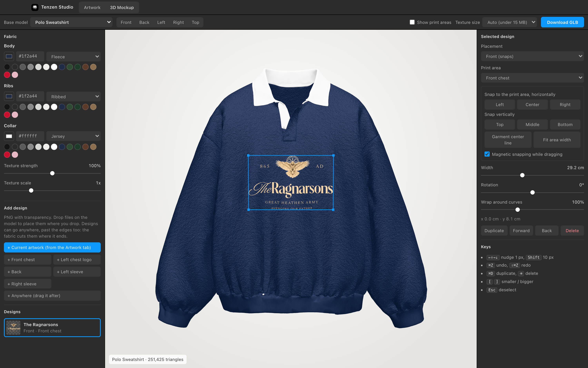This screenshot has height=368, width=588.
Task: Click the Width slider handle
Action: click(522, 175)
